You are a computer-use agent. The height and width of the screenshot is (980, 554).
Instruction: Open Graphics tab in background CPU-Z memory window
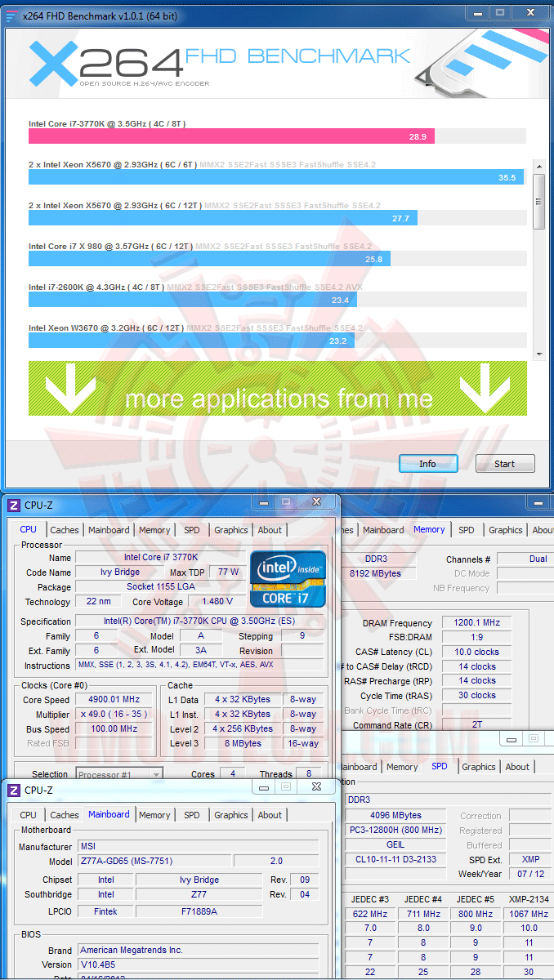click(506, 530)
